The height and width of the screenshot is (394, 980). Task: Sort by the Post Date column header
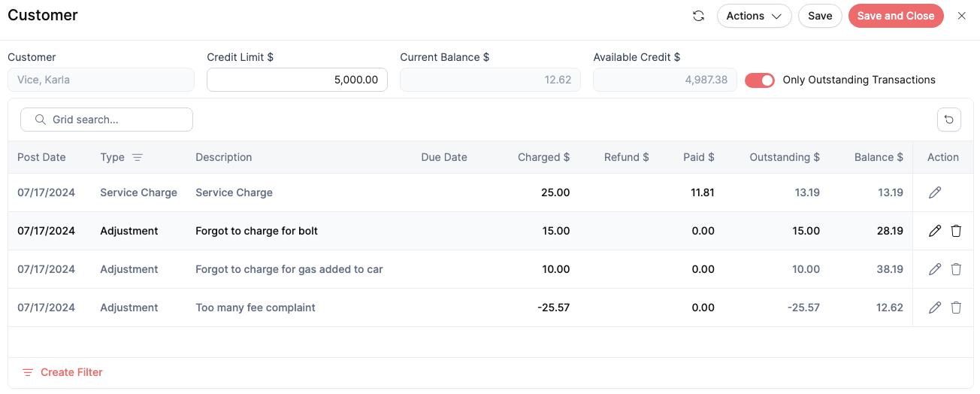41,157
